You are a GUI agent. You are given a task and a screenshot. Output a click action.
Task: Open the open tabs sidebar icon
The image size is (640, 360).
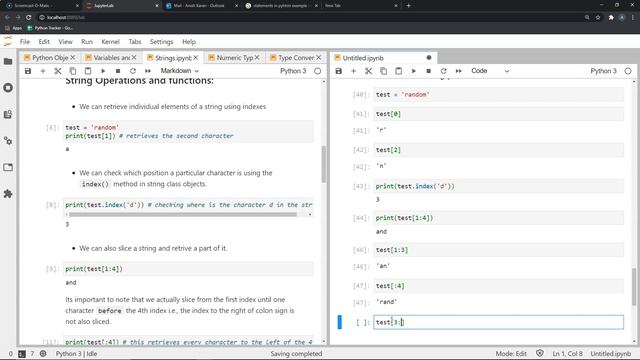(x=8, y=167)
